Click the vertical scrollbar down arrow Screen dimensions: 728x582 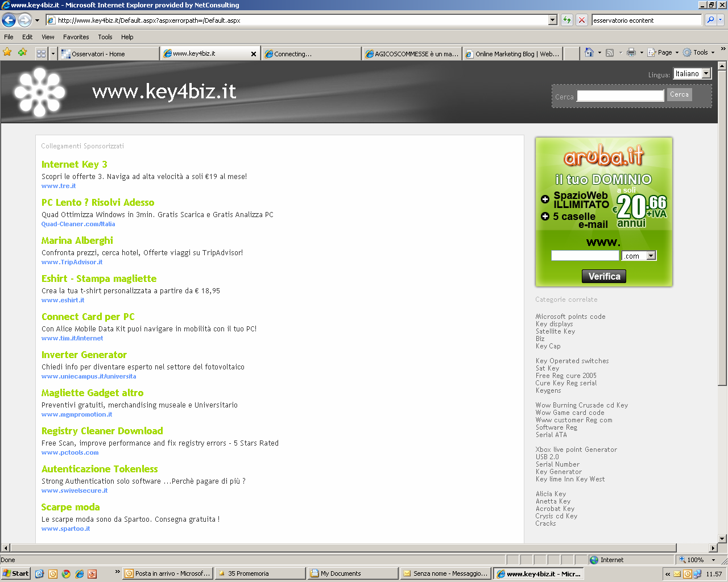[x=722, y=538]
